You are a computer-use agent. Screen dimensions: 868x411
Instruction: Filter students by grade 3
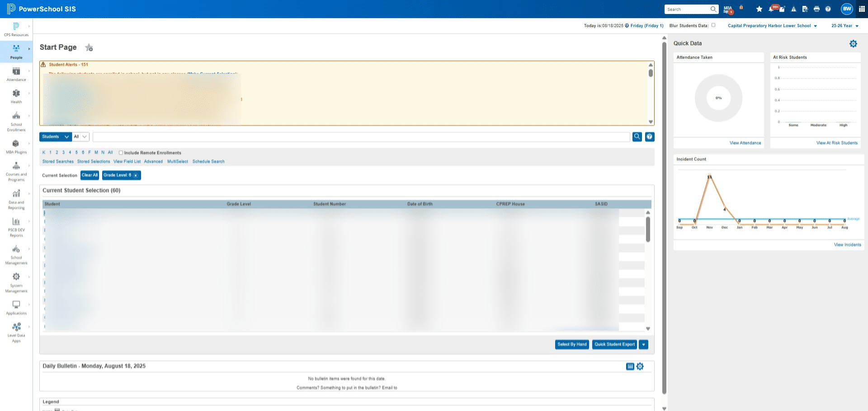point(63,153)
